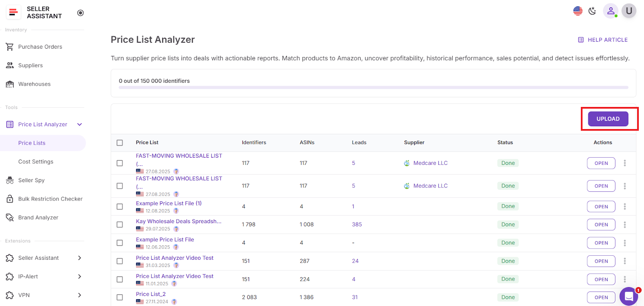This screenshot has height=306, width=644.
Task: Click the Purchase Orders cart icon
Action: tap(10, 47)
